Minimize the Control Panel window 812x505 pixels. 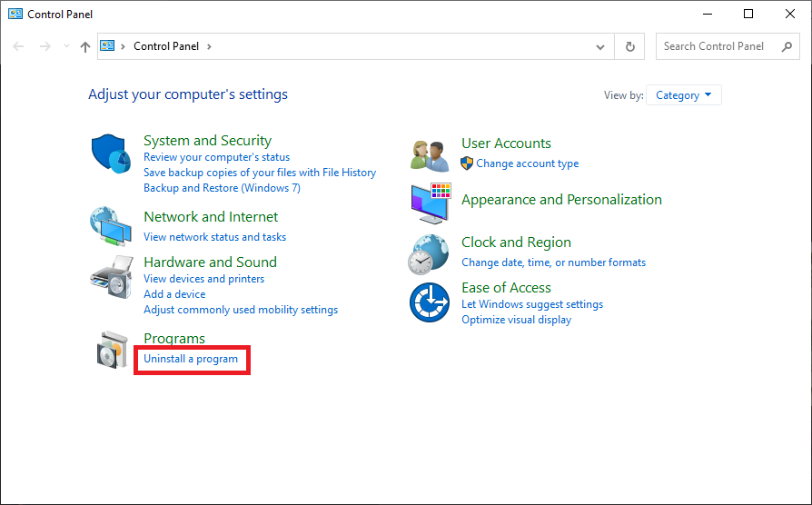[708, 14]
